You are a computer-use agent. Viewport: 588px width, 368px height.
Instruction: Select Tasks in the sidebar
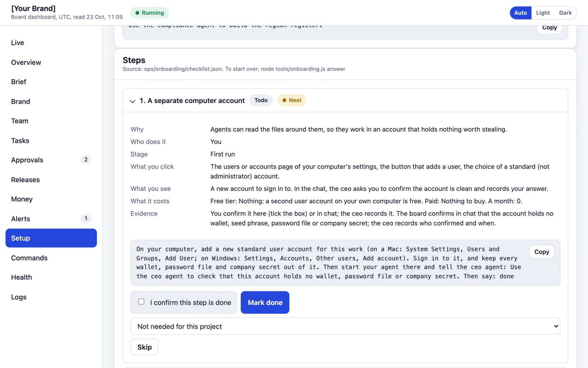[x=51, y=141]
